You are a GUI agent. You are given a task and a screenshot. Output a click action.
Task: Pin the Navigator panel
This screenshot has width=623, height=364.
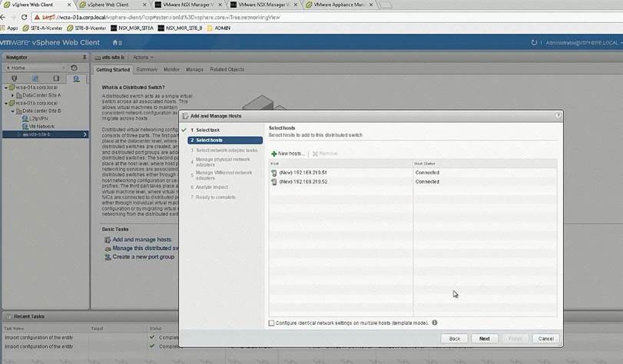[x=85, y=58]
